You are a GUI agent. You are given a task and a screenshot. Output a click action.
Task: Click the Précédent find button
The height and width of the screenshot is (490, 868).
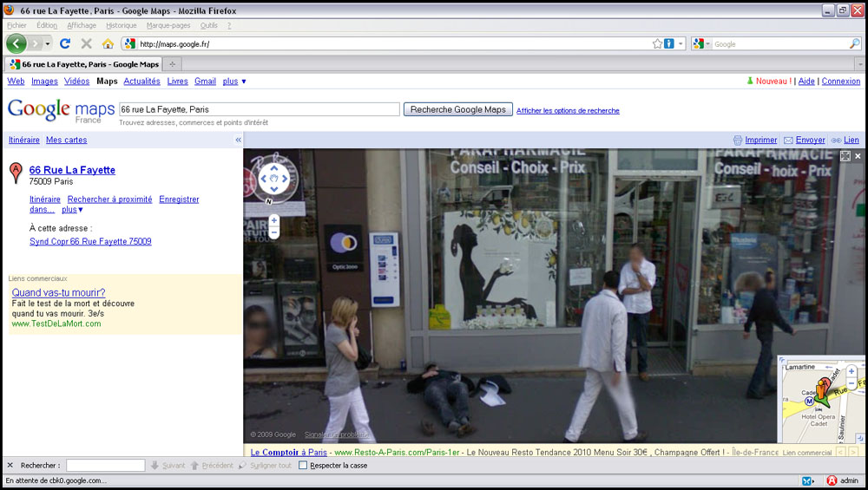[212, 465]
